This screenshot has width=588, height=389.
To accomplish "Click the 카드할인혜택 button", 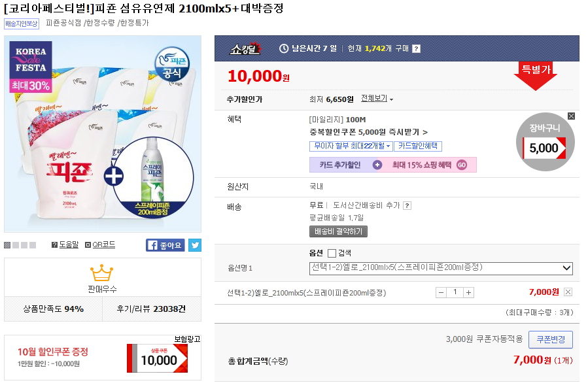I will point(418,146).
